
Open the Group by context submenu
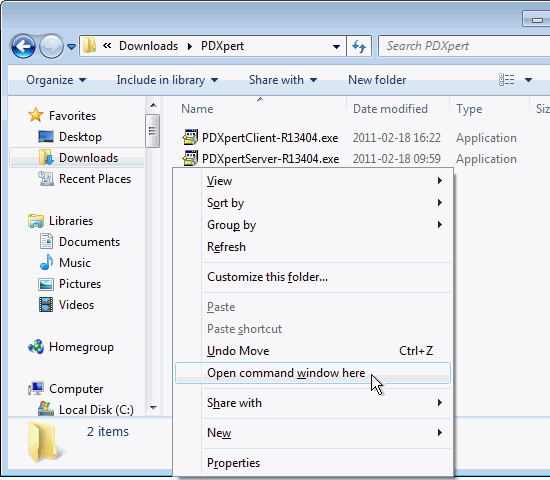(313, 225)
